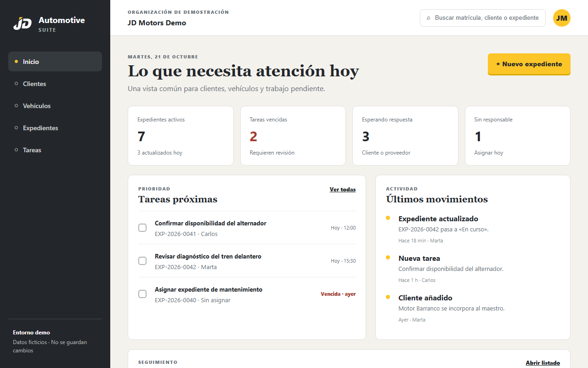Screen dimensions: 588x368
Task: Go to Inicio in the sidebar
Action: [x=55, y=62]
